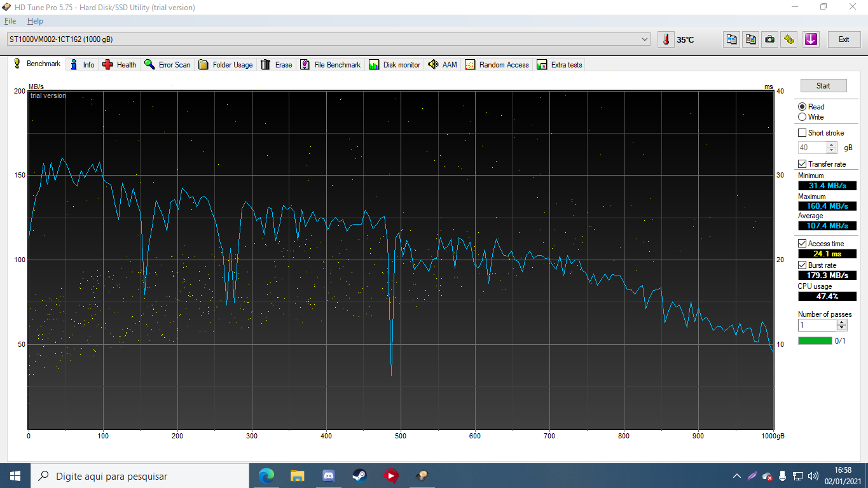This screenshot has height=488, width=868.
Task: Save screenshot using the camera icon
Action: 770,39
